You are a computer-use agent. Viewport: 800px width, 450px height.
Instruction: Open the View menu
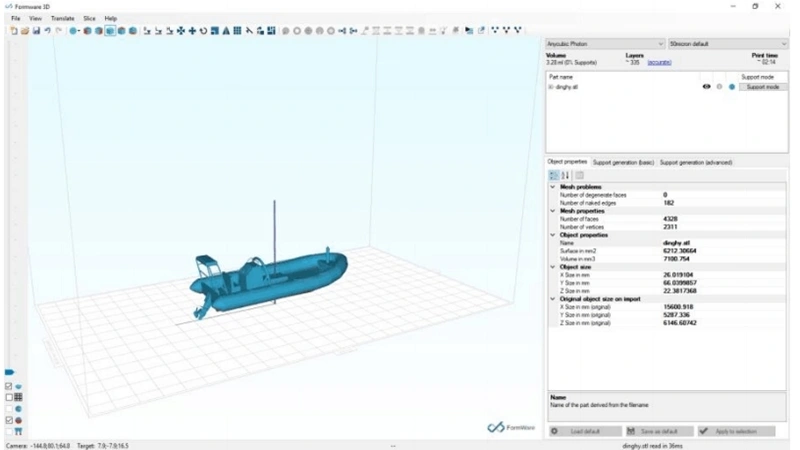click(x=35, y=18)
